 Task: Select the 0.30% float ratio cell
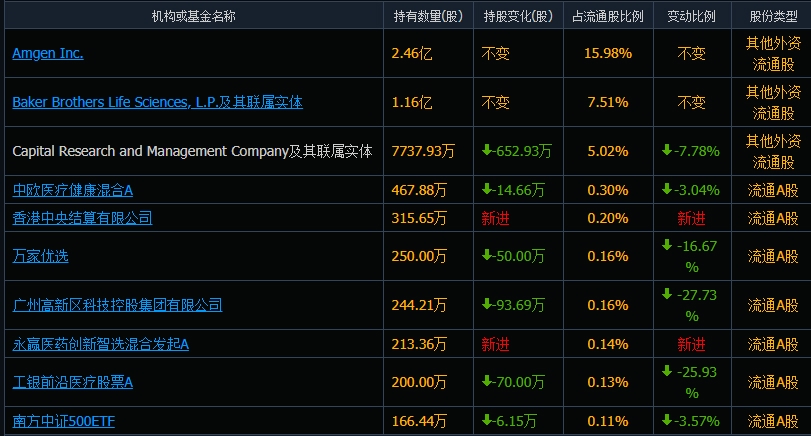click(608, 190)
